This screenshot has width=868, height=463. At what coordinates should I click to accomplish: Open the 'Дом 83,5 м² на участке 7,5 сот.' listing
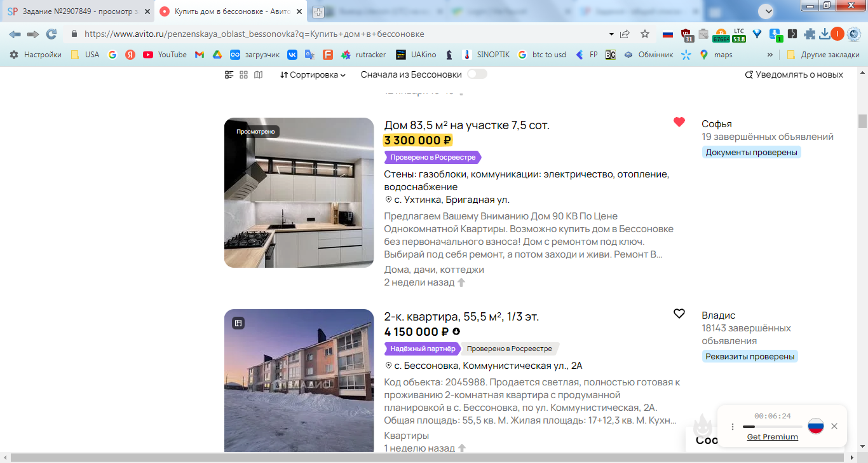[467, 125]
